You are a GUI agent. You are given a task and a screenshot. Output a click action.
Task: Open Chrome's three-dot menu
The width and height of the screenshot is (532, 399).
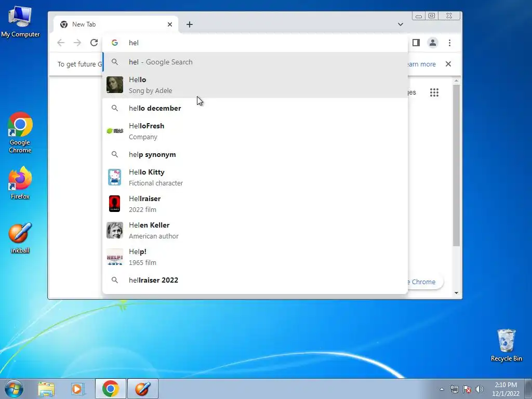coord(449,43)
